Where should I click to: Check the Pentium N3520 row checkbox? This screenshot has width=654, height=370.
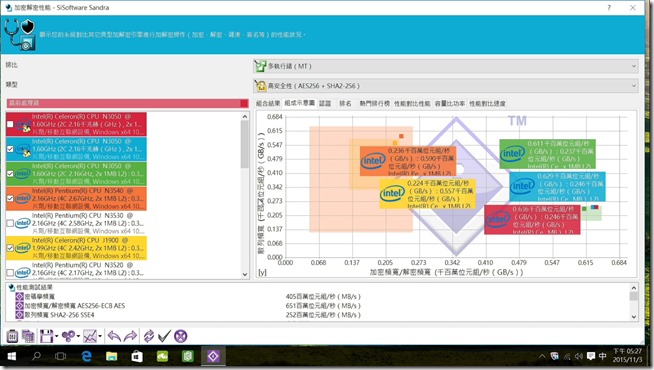pos(10,272)
